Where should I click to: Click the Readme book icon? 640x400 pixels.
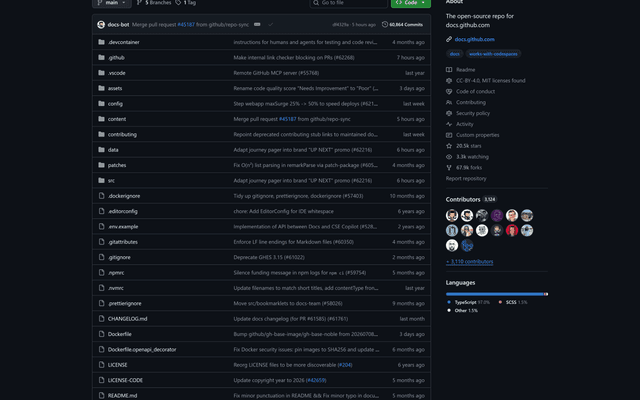point(449,70)
